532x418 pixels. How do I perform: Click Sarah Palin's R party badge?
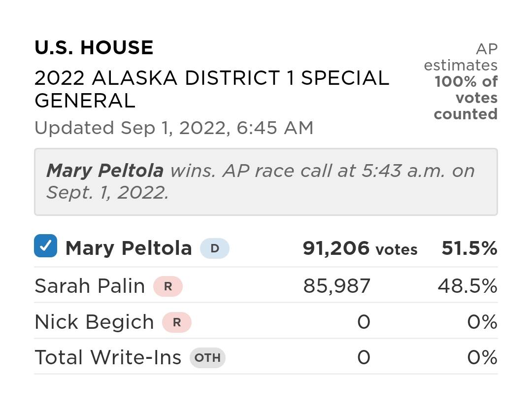click(168, 286)
